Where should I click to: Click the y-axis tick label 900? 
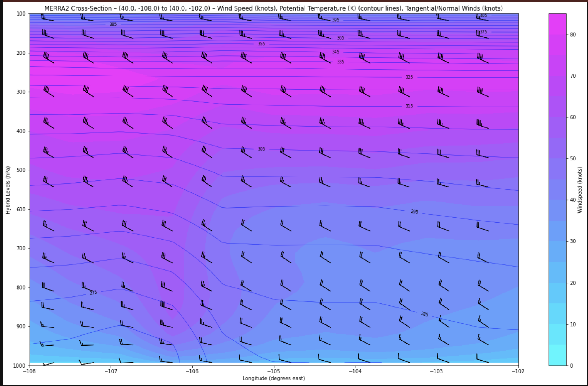(x=21, y=327)
